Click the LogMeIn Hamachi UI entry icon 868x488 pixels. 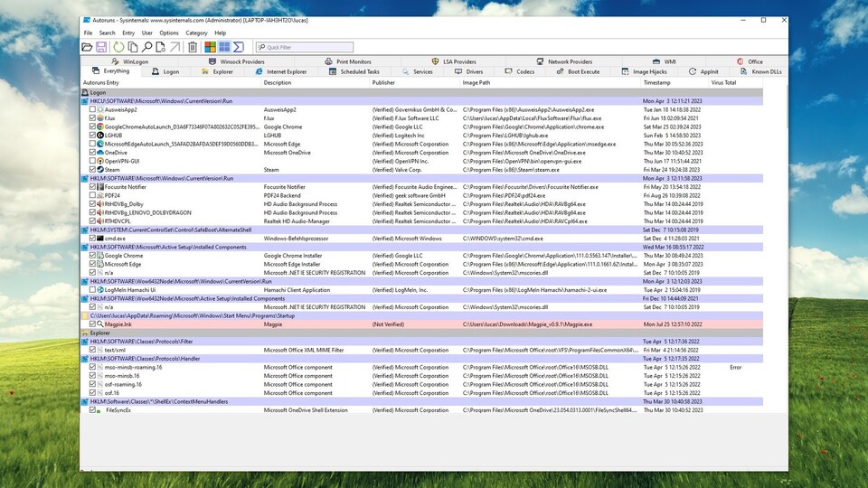(100, 290)
